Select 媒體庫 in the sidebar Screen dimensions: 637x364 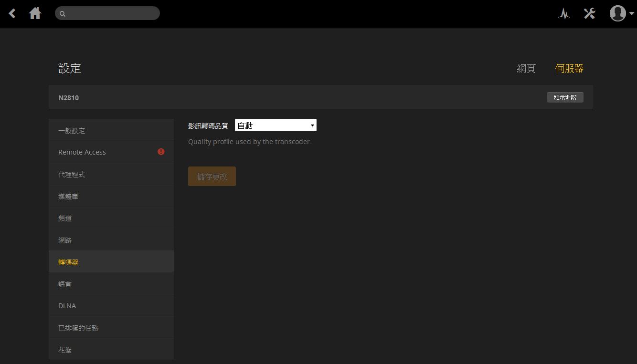(111, 196)
